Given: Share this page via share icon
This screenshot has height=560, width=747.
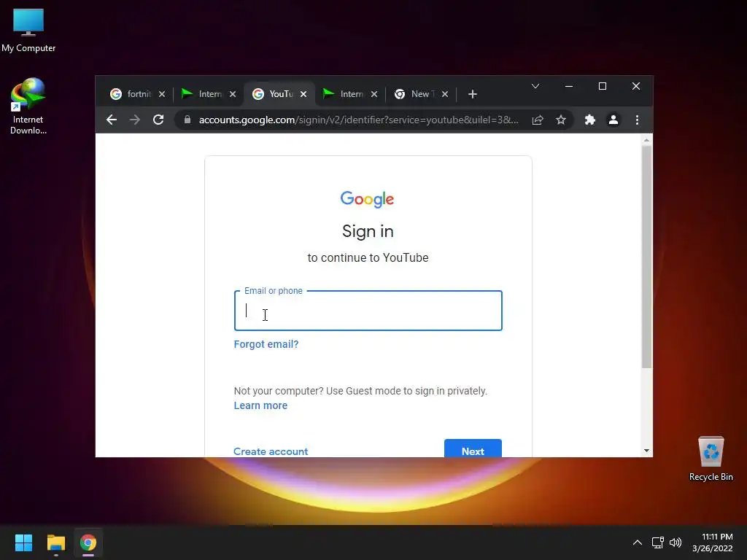Looking at the screenshot, I should tap(538, 120).
